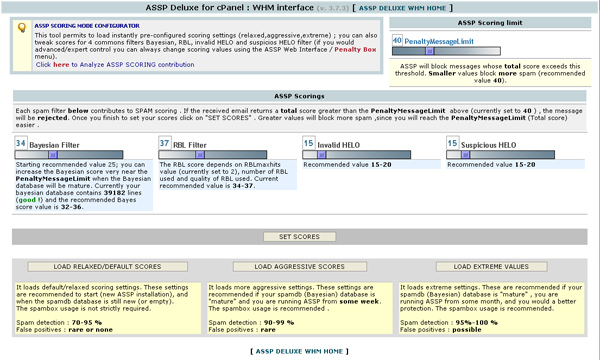
Task: Click 'Spam detection : 95%-100 %' text
Action: (449, 323)
